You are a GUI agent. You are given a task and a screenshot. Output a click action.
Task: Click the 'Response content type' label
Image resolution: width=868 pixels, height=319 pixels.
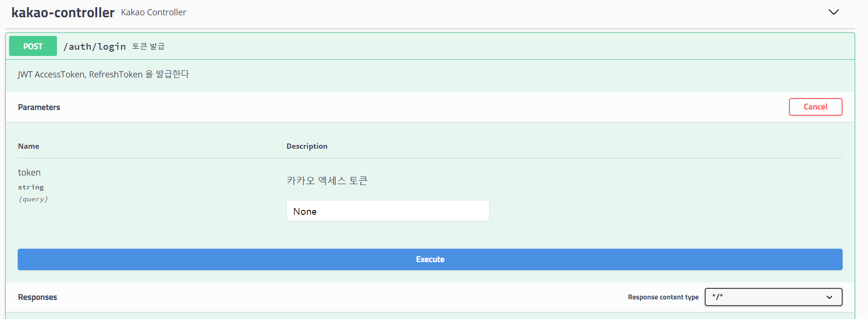[x=663, y=297]
